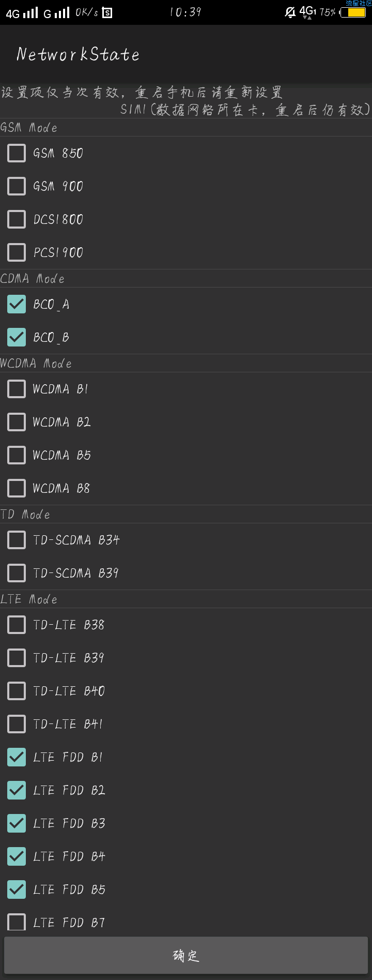The width and height of the screenshot is (372, 980).
Task: Tick the DCS1800 checkbox
Action: tap(17, 219)
